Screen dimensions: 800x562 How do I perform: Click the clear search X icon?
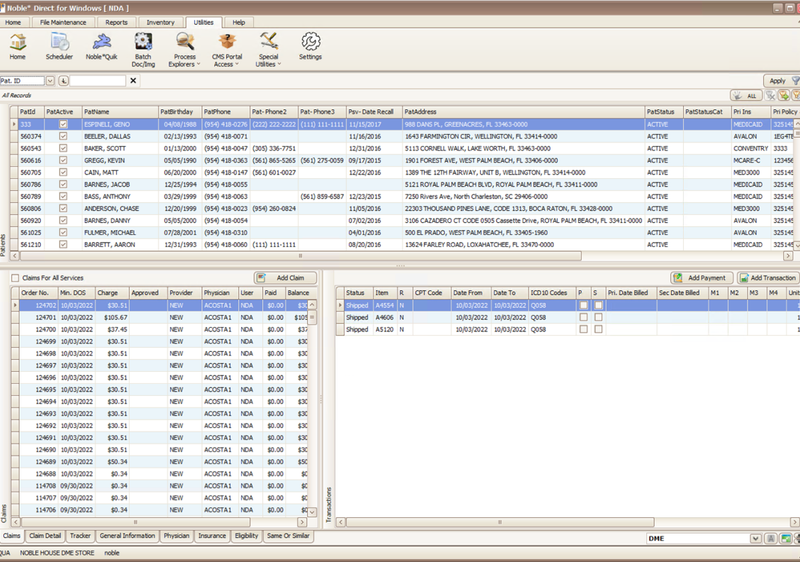pyautogui.click(x=133, y=80)
